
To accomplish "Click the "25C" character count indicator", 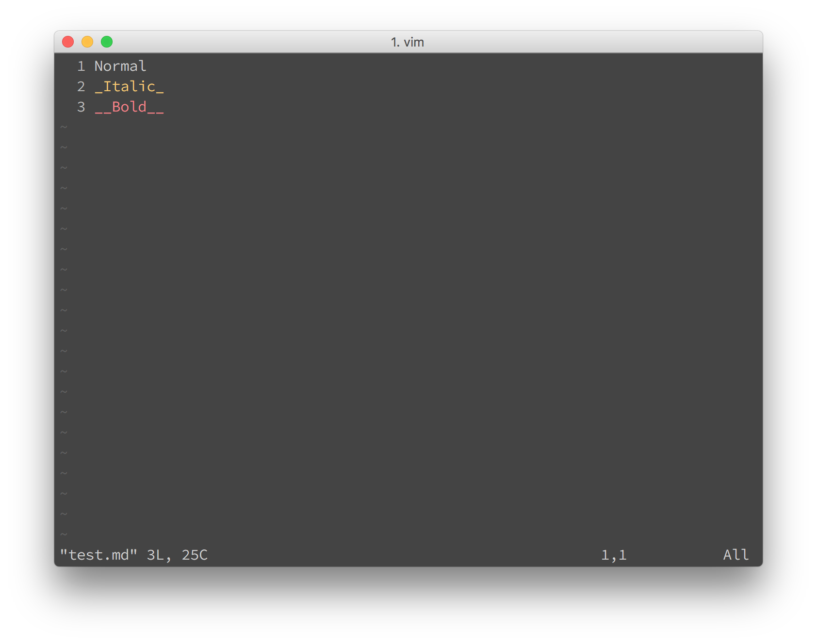I will (x=195, y=555).
